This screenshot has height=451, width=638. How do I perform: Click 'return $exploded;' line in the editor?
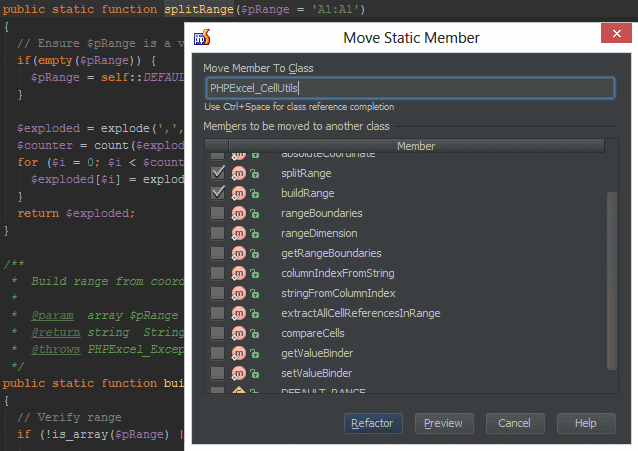[x=76, y=213]
